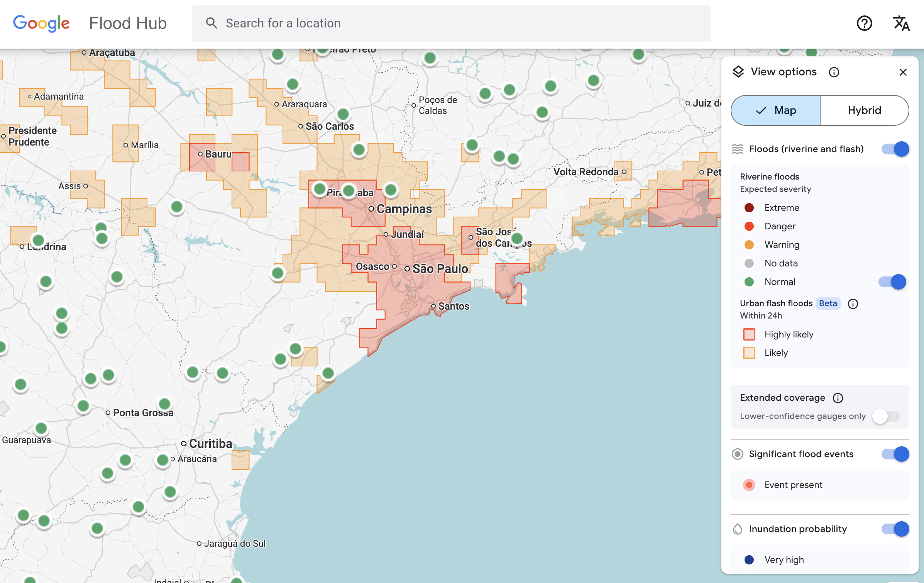
Task: Open the Help question mark icon
Action: [865, 24]
